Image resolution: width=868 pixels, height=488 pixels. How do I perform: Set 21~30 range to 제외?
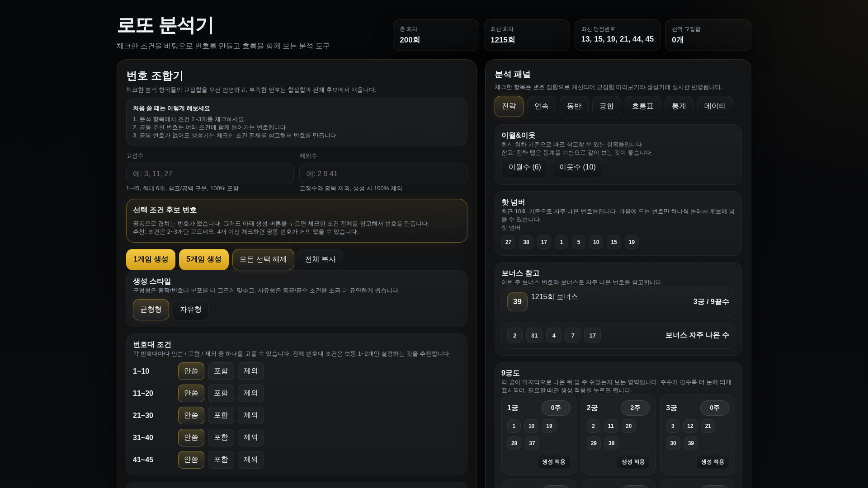click(x=250, y=415)
